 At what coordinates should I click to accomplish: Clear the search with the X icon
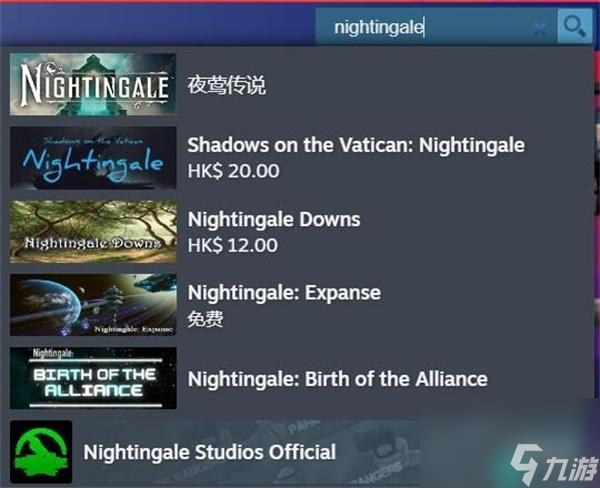(x=540, y=28)
